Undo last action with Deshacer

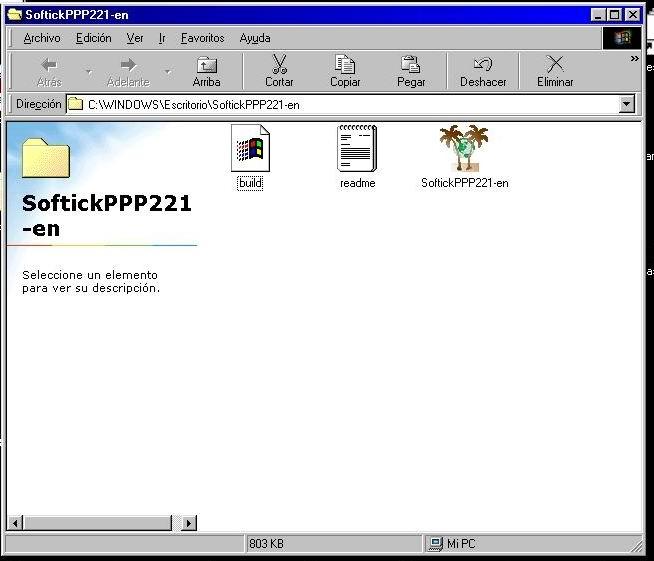(483, 72)
